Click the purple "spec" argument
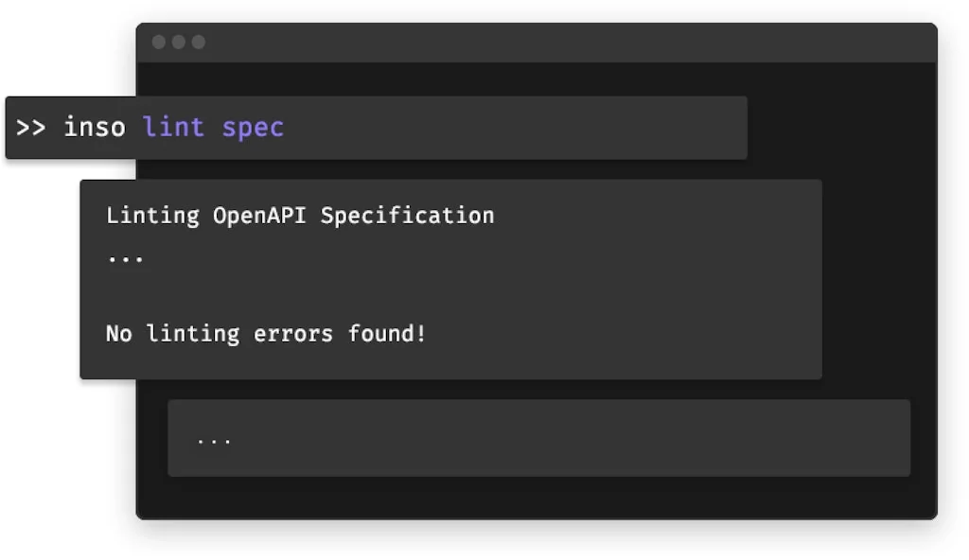This screenshot has height=560, width=969. tap(253, 128)
